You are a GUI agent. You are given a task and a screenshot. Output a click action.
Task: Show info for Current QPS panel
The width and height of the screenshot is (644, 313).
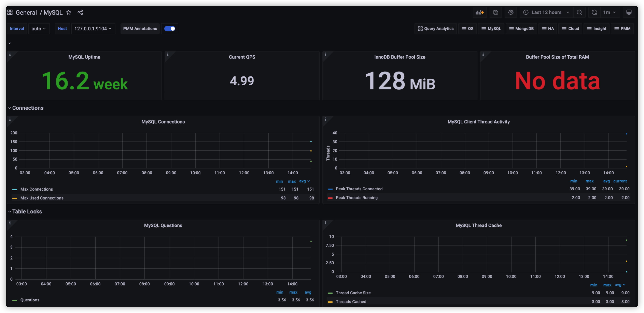point(167,54)
